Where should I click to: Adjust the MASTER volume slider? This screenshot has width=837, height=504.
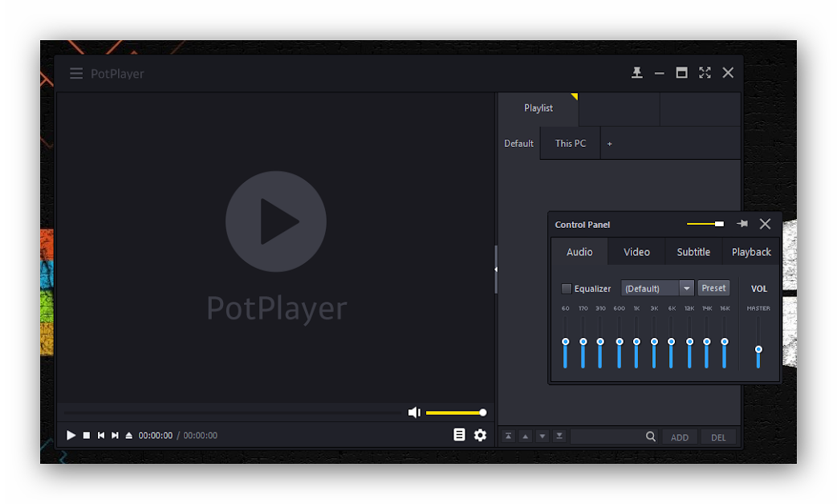tap(758, 349)
